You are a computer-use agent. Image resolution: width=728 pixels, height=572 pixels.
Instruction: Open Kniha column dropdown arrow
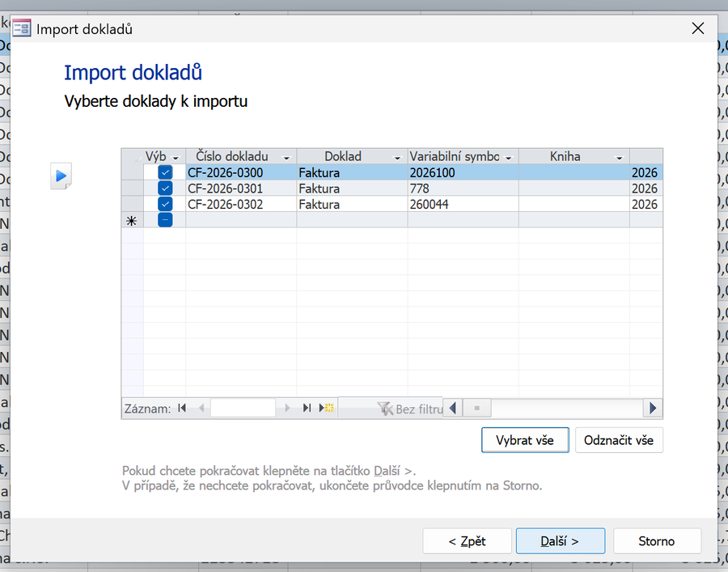[x=620, y=158]
